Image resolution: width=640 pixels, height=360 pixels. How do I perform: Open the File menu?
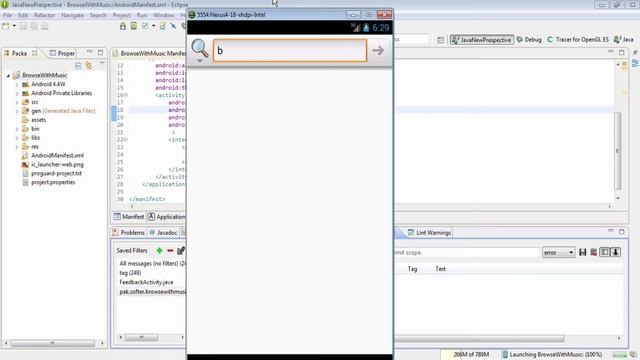point(7,15)
